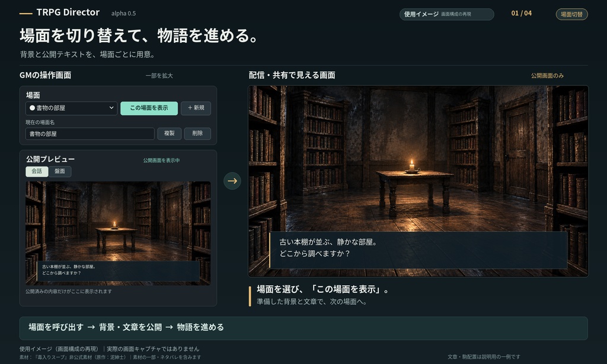Duplicate the scene with 複製 button
The image size is (607, 364).
[x=169, y=133]
